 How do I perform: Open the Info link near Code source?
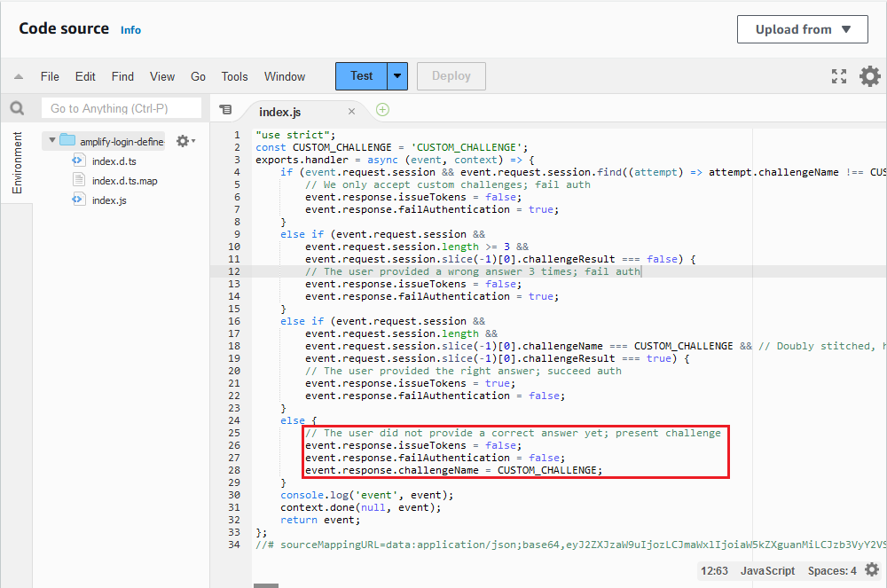point(130,30)
